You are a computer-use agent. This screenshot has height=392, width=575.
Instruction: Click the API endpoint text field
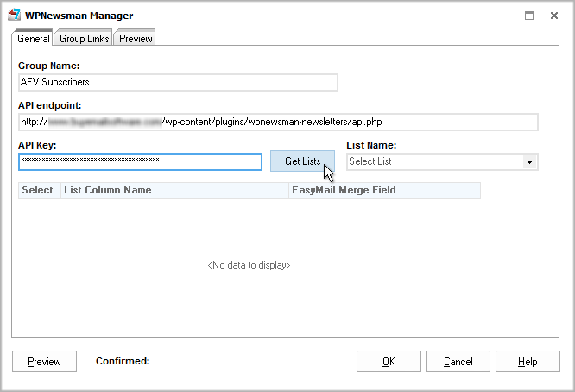click(278, 122)
